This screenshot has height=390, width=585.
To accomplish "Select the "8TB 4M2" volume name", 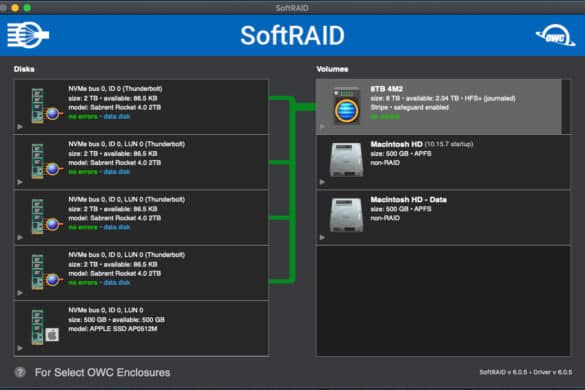I will [387, 89].
